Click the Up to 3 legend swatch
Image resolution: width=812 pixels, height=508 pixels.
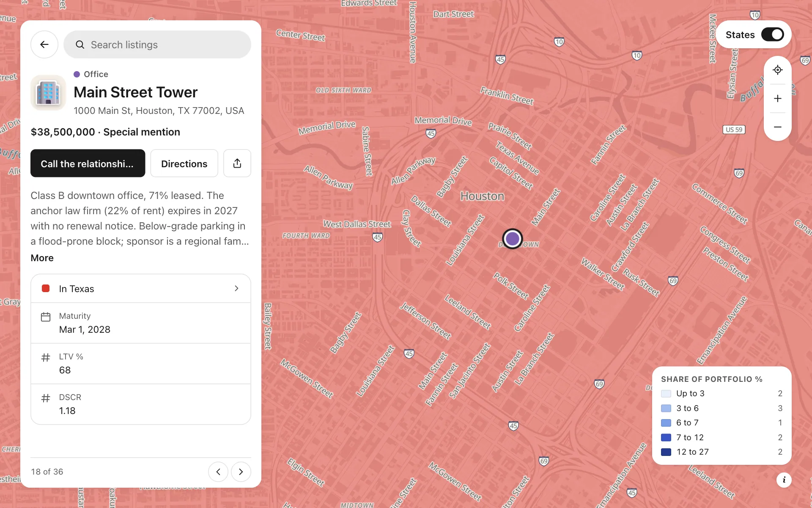(666, 394)
